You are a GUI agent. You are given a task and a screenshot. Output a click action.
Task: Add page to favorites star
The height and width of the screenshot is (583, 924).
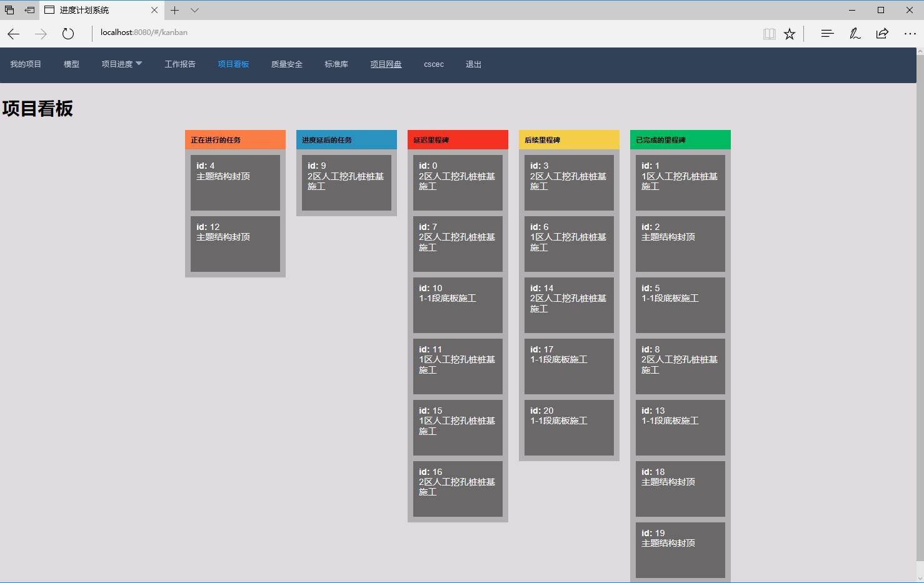point(790,34)
